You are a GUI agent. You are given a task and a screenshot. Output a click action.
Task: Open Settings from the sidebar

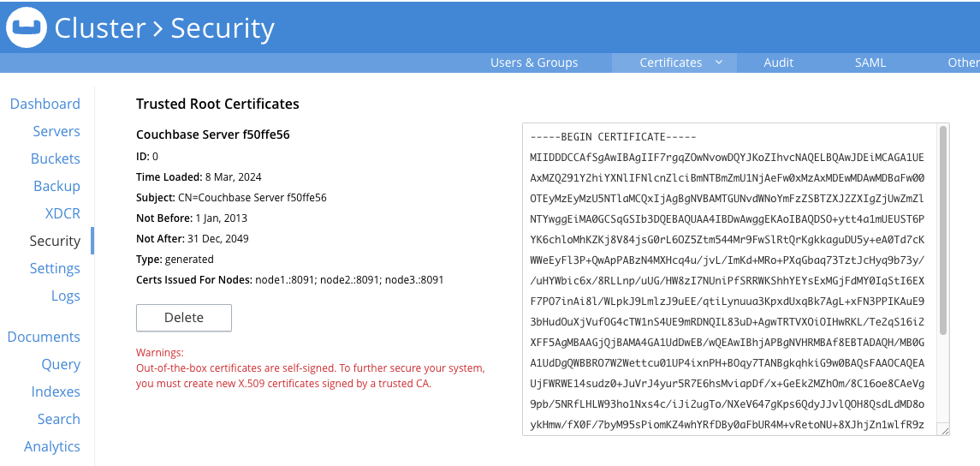(x=55, y=268)
